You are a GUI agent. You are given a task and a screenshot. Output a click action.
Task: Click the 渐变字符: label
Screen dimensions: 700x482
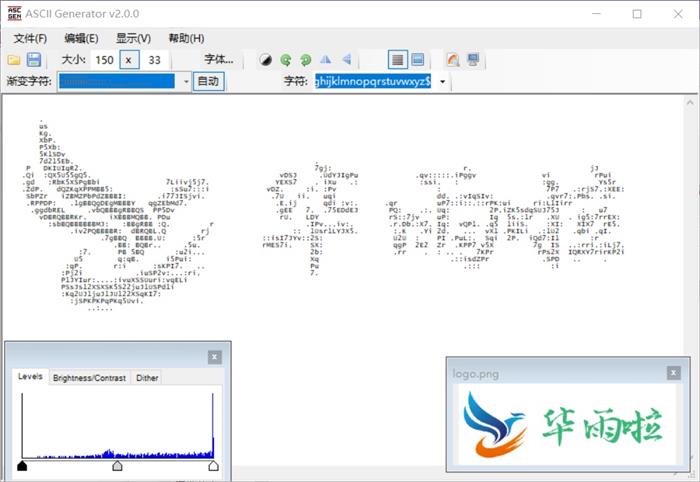click(29, 82)
